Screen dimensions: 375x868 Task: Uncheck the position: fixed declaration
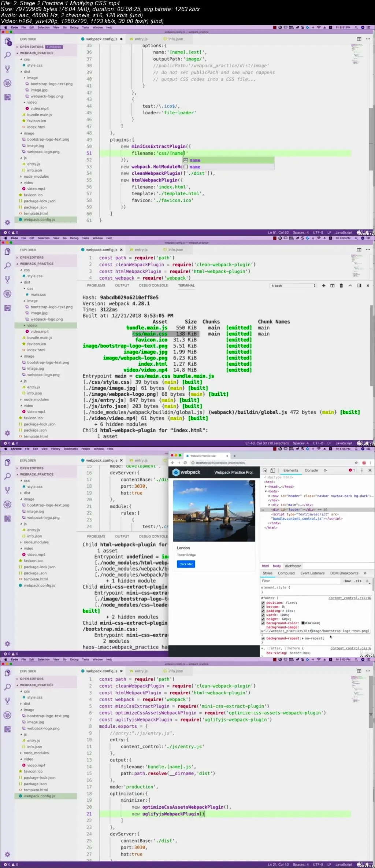[x=263, y=603]
